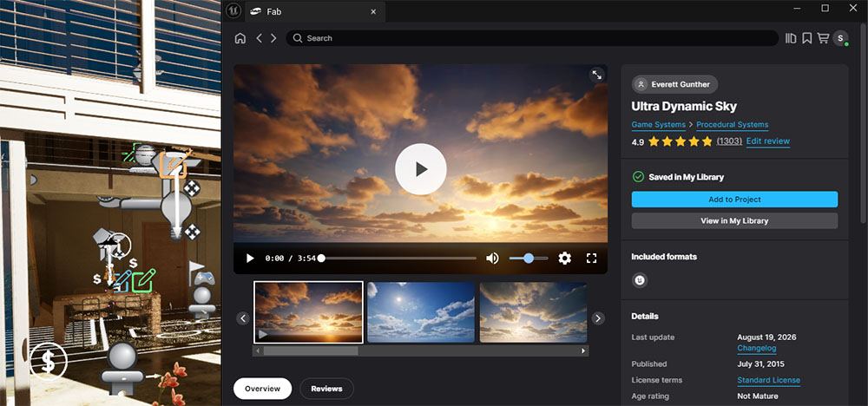Expand the video preview with arrows icon

[x=597, y=75]
